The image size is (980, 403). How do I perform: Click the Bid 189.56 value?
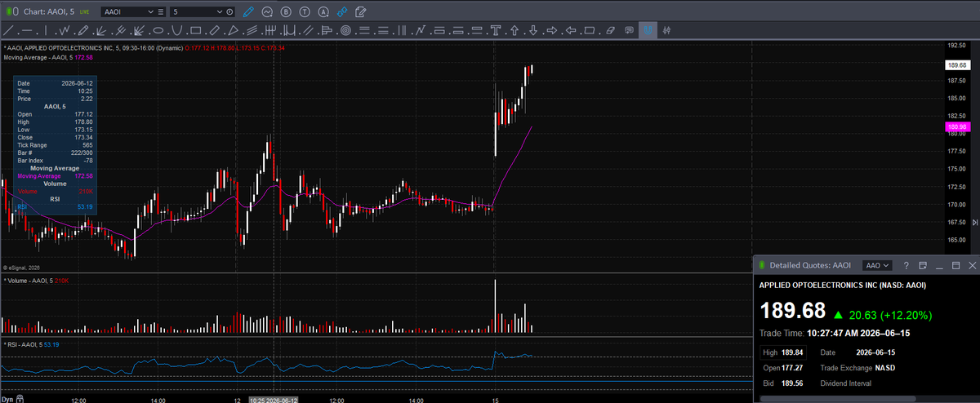(x=792, y=383)
